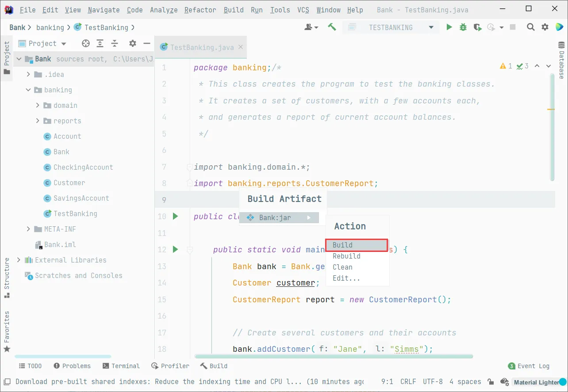
Task: Open the TODO tool window
Action: [x=30, y=366]
